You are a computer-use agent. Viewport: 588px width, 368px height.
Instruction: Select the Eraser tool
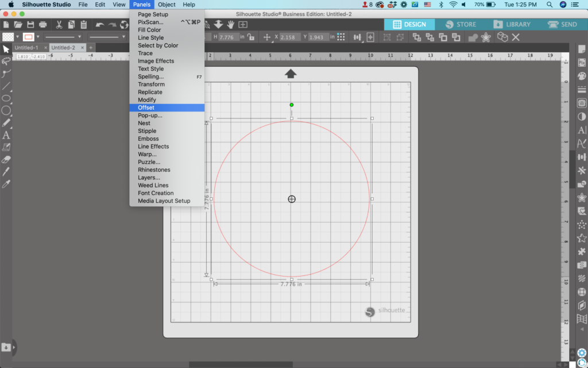point(6,160)
